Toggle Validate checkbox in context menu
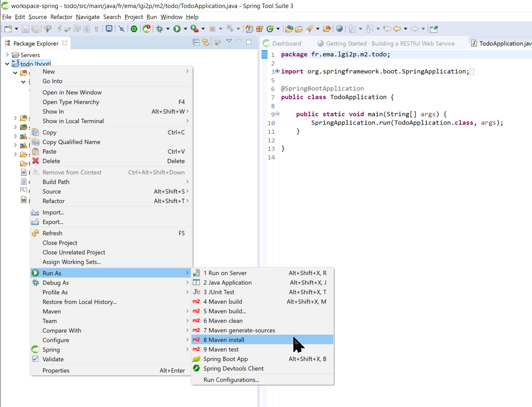 tap(35, 359)
